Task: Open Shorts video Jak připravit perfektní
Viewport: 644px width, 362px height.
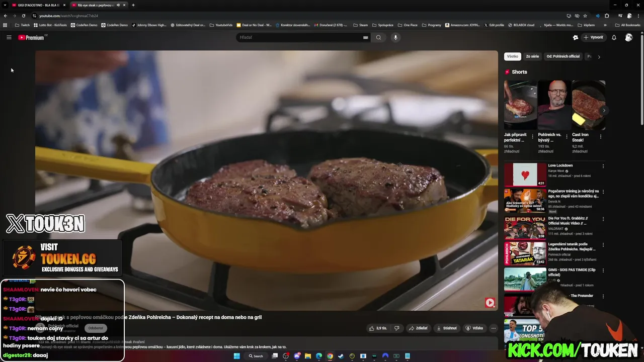Action: pyautogui.click(x=520, y=105)
